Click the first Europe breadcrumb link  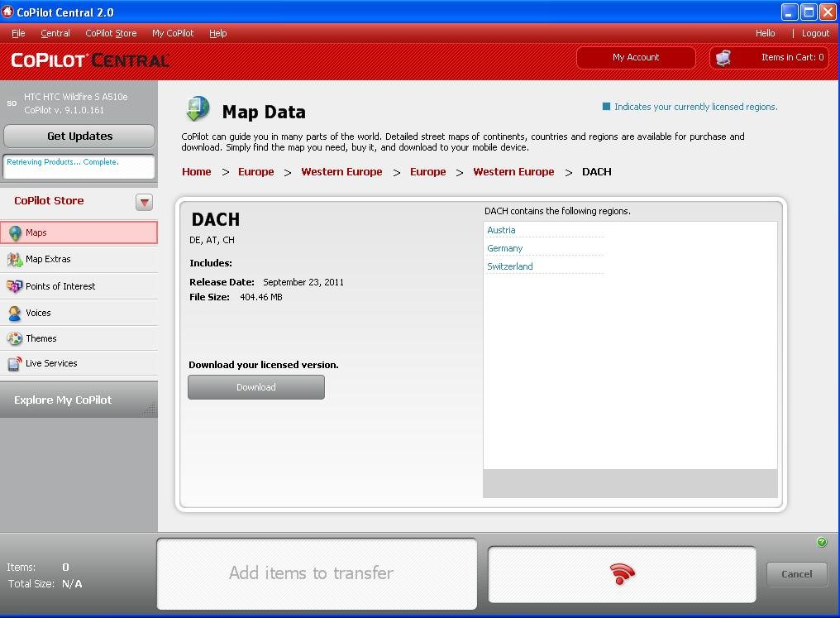pos(256,171)
